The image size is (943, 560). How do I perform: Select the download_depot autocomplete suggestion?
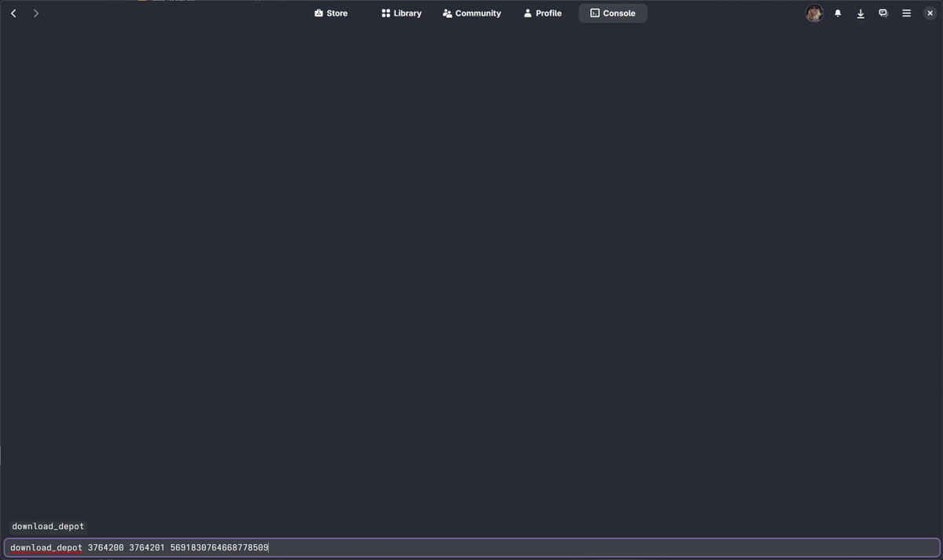point(48,526)
